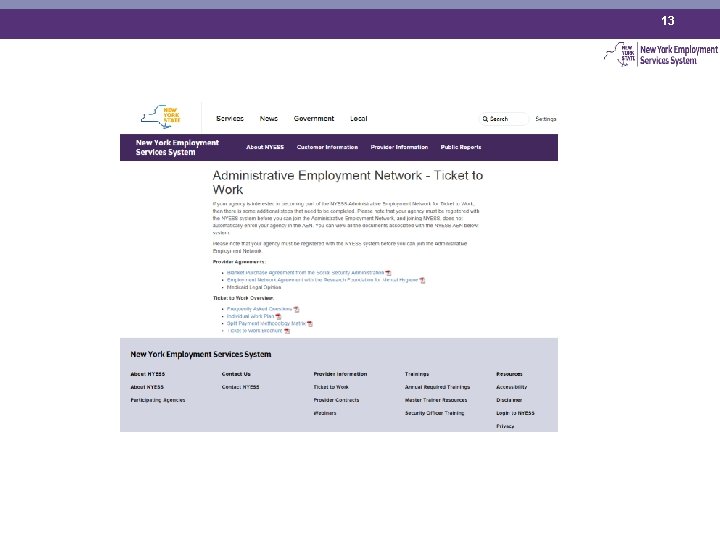Screen dimensions: 720x540
Task: Click the Medicaid Legal Opinion list item
Action: point(254,287)
